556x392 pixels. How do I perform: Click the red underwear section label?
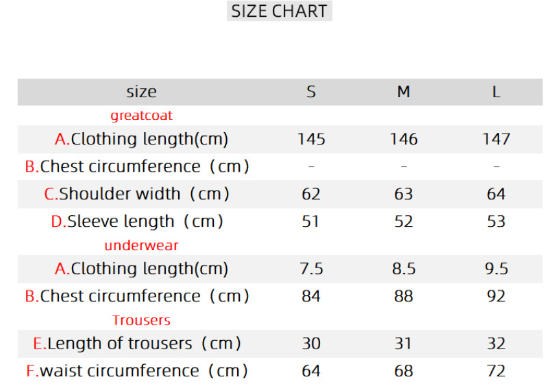141,246
